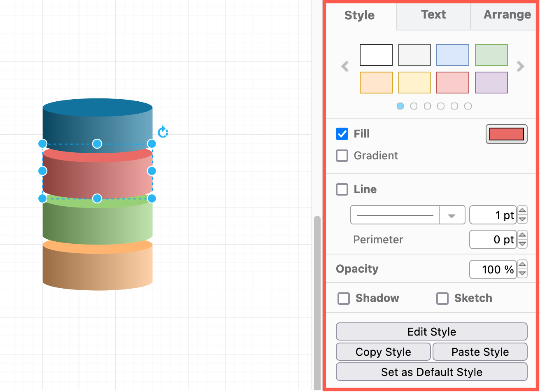Turn on the Shadow checkbox
Screen dimensions: 540x392
click(344, 298)
